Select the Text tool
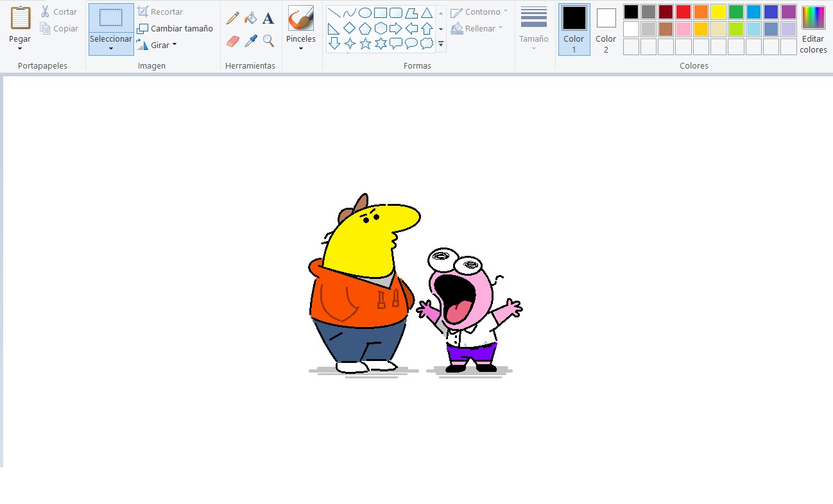This screenshot has width=833, height=504. [268, 19]
